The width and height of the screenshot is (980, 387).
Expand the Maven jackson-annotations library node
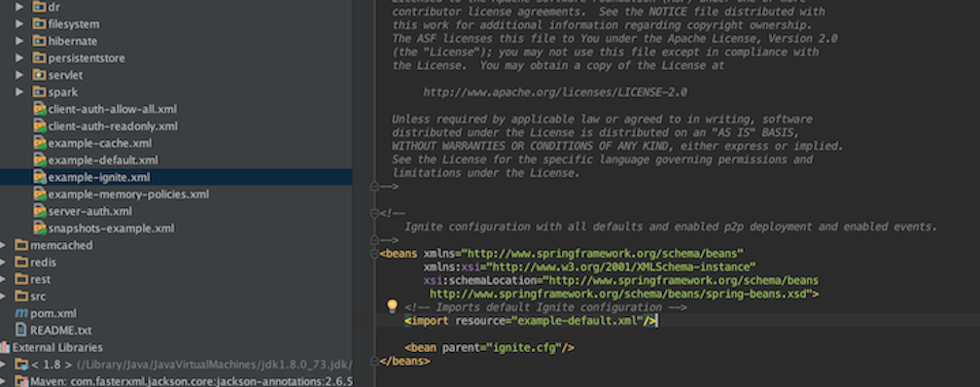[x=3, y=381]
